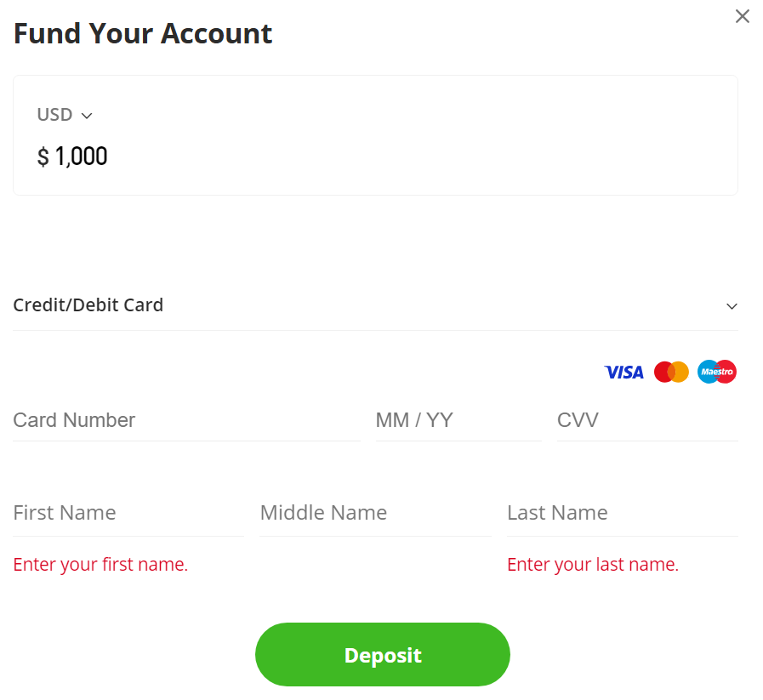This screenshot has height=700, width=763.
Task: Select the Credit/Debit Card payment method label
Action: click(88, 304)
